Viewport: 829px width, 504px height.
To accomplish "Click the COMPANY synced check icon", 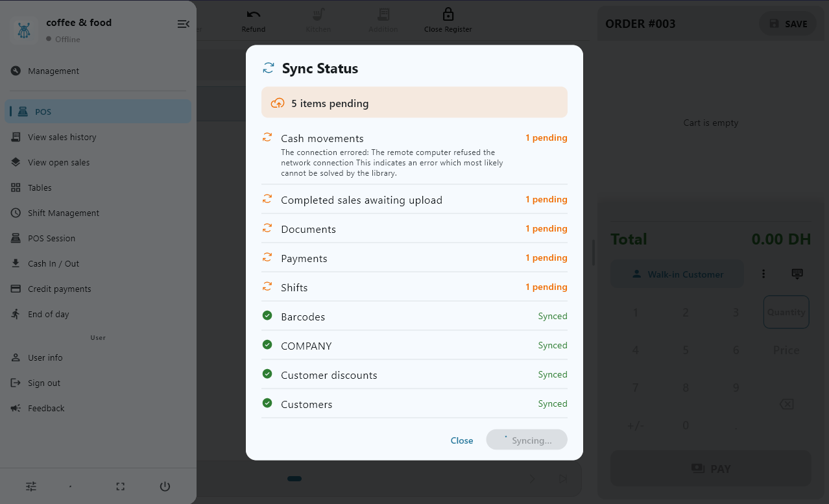I will click(267, 345).
